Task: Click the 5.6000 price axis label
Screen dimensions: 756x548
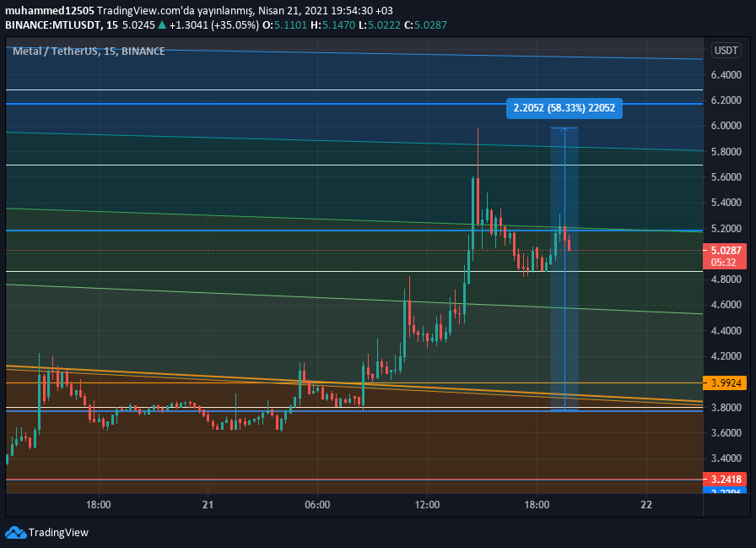Action: 726,177
